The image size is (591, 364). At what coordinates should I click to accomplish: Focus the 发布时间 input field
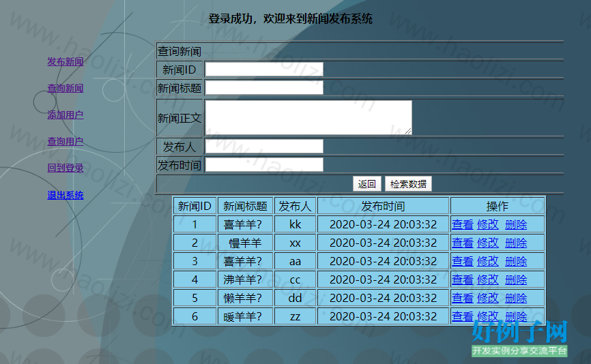click(264, 164)
